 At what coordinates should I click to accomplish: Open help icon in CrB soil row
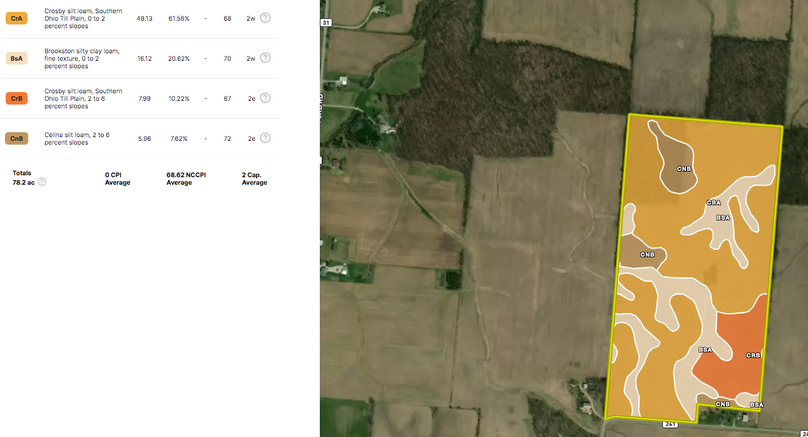(265, 98)
